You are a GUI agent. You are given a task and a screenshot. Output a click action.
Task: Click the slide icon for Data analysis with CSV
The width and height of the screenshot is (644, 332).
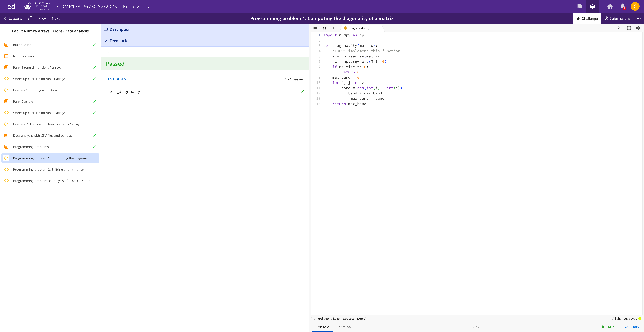tap(7, 135)
